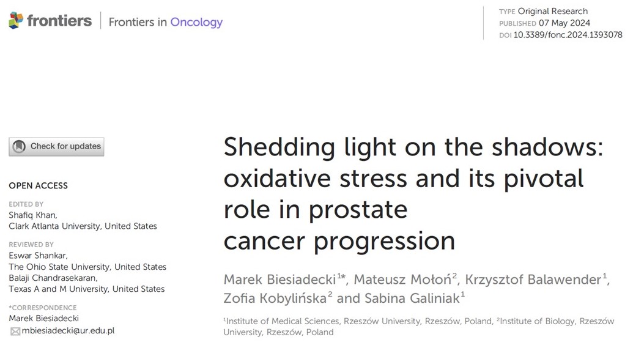Open the mbiesiadecki@ur.edu.pl email link
This screenshot has height=345, width=644.
[68, 331]
